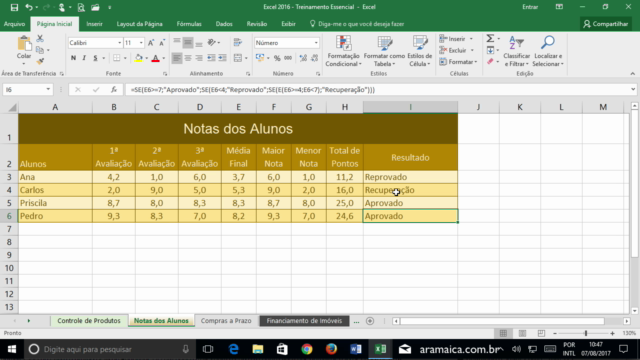Toggle italic (I) formatting
This screenshot has width=640, height=360.
click(84, 58)
